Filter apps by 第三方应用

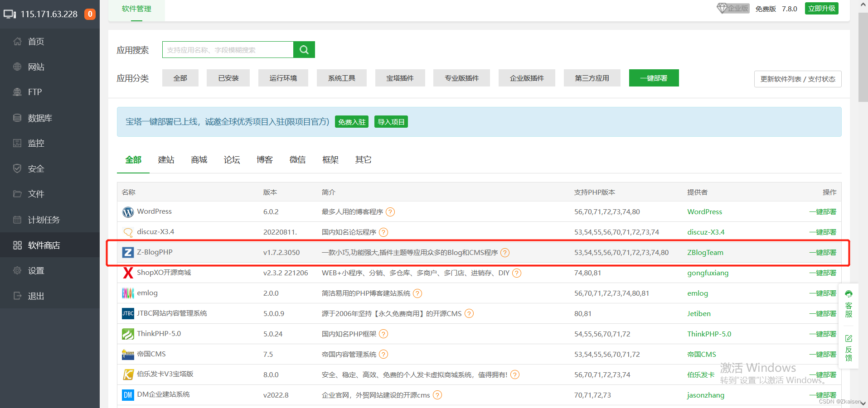tap(592, 78)
